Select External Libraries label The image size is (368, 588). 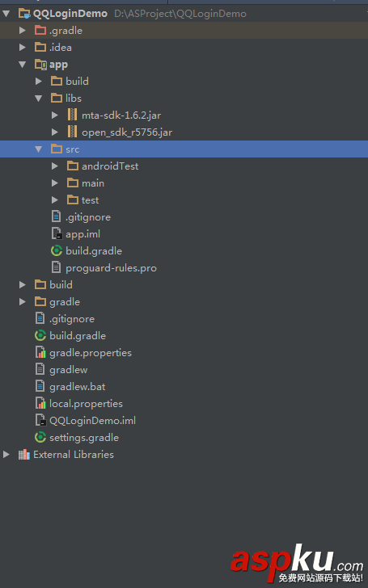pos(74,455)
